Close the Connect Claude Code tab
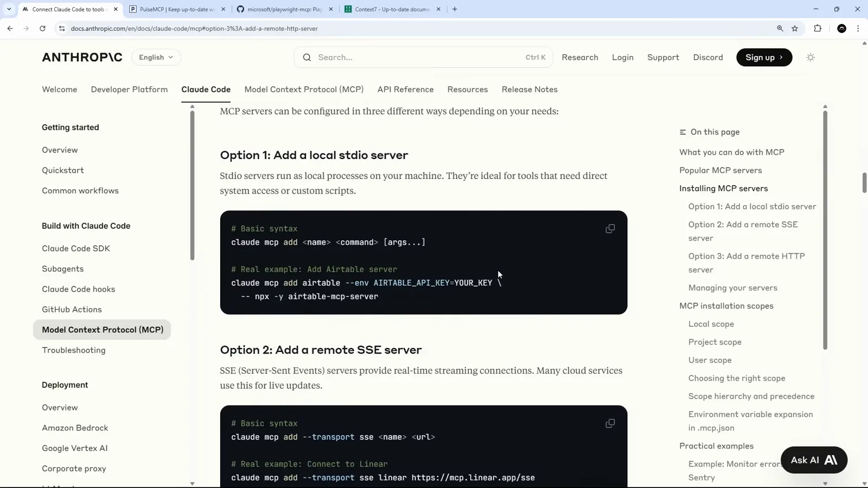Screen dimensions: 868x488 pyautogui.click(x=116, y=9)
